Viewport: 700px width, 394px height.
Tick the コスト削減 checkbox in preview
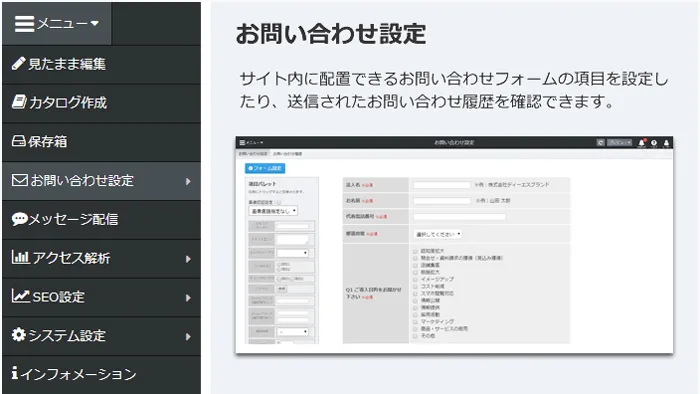[415, 286]
